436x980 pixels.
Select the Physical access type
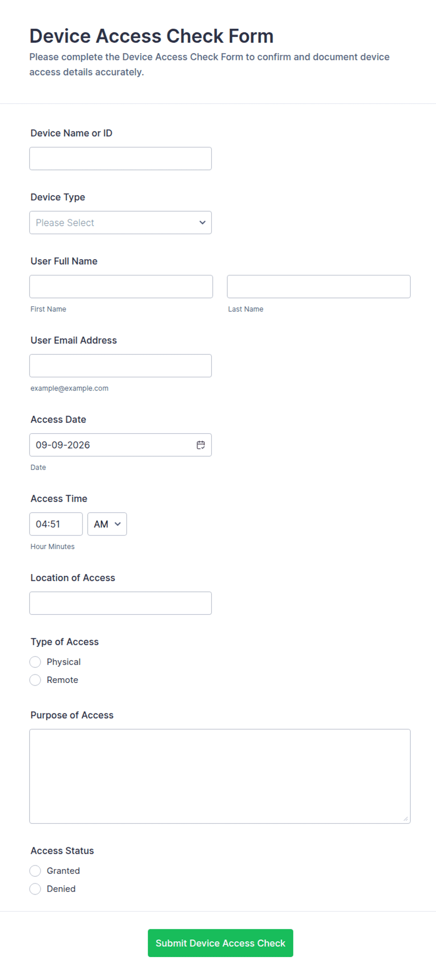coord(35,662)
